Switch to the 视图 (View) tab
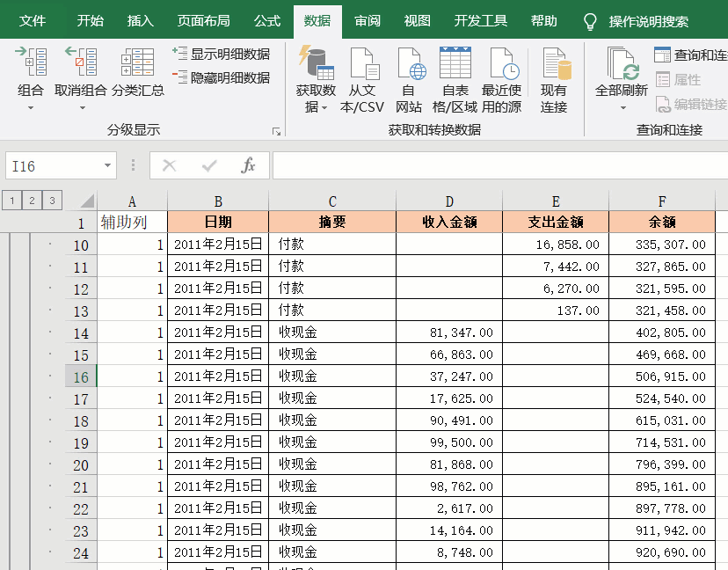This screenshot has height=570, width=728. (x=417, y=21)
